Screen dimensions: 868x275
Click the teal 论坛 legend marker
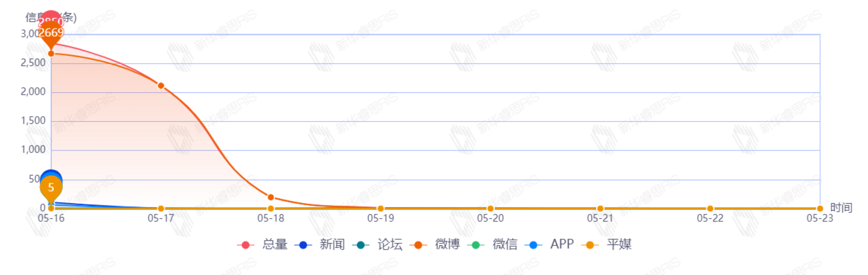pos(361,245)
